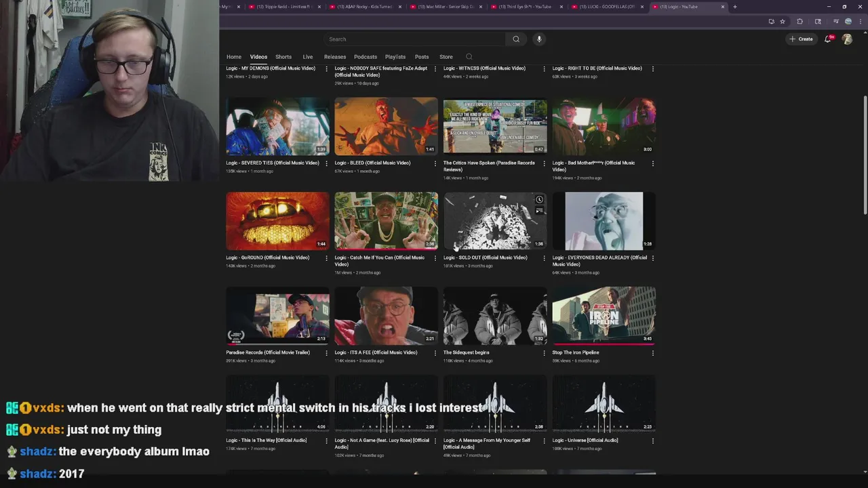This screenshot has height=488, width=868.
Task: Switch to LUCKI GOODFELLAS browser tab
Action: 607,7
